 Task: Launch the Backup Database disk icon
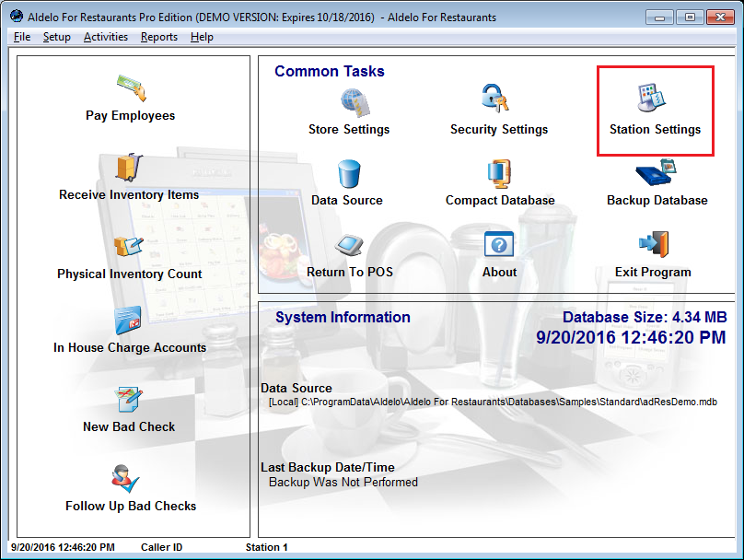pos(657,172)
